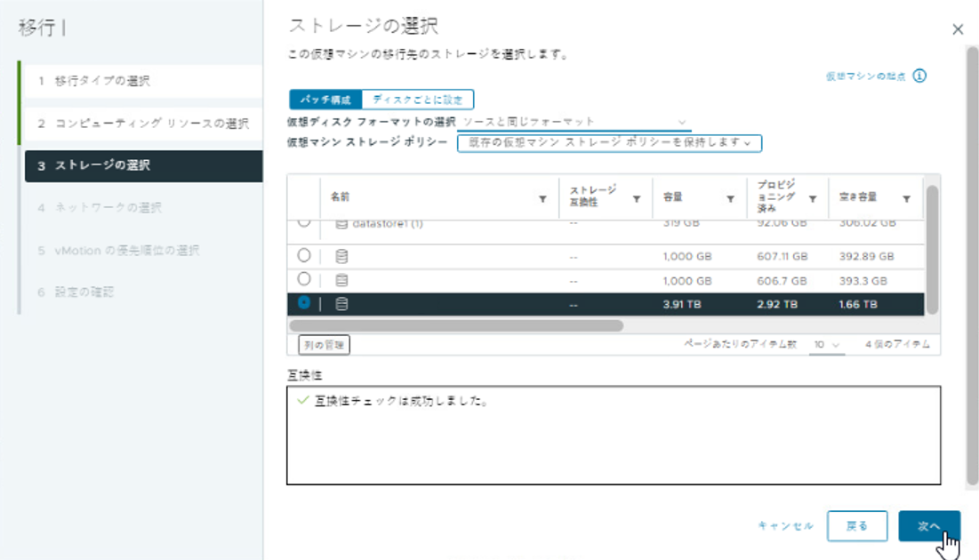Click the キャンセル link
Viewport: 979px width, 560px height.
[785, 526]
